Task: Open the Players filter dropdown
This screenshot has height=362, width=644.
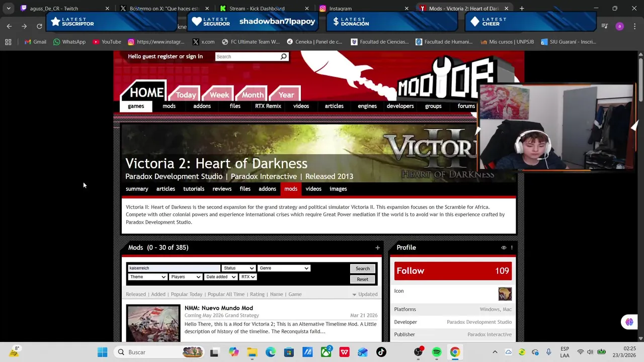Action: point(186,277)
